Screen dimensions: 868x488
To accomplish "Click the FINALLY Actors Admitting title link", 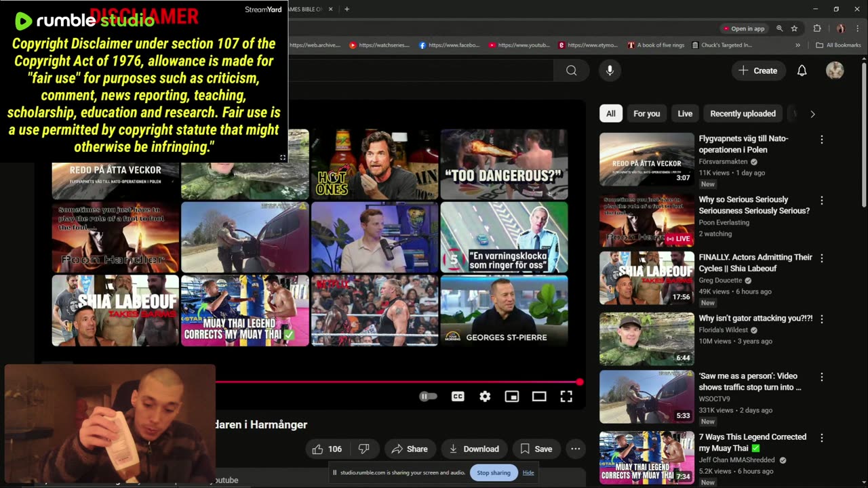I will (x=755, y=263).
